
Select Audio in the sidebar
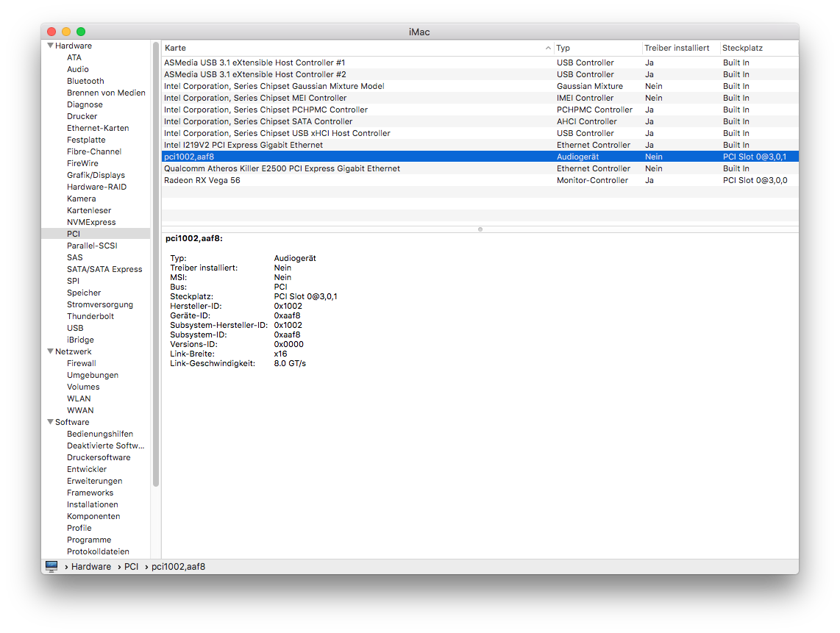(x=78, y=69)
